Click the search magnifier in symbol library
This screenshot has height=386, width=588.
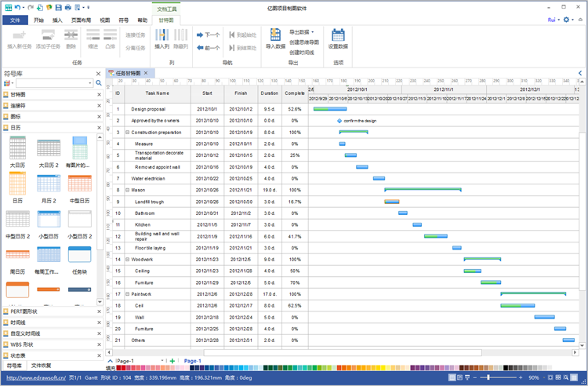[x=99, y=83]
